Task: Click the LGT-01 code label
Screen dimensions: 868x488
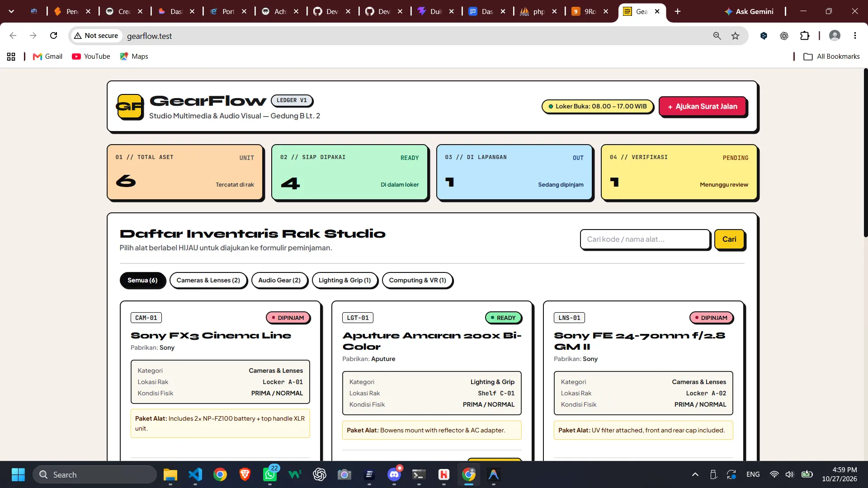Action: [x=358, y=318]
